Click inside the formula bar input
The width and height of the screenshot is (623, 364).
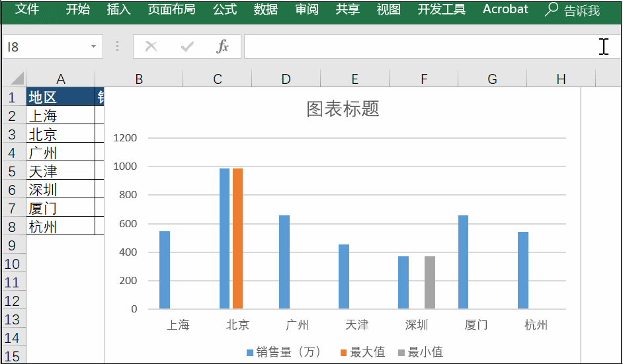pos(433,46)
